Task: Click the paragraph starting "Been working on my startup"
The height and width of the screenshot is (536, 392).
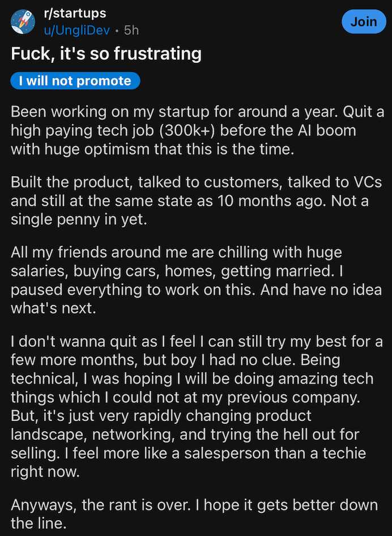Action: click(x=193, y=130)
